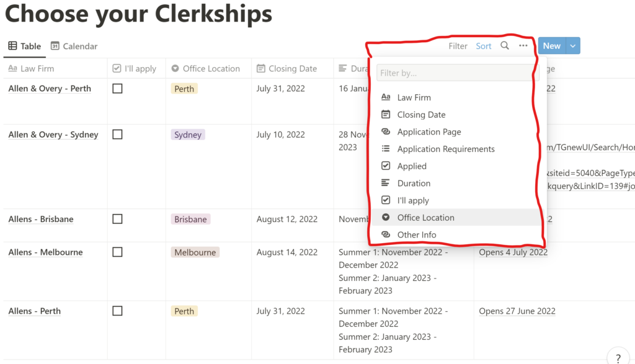
Task: Switch to the Calendar view tab
Action: click(x=74, y=46)
